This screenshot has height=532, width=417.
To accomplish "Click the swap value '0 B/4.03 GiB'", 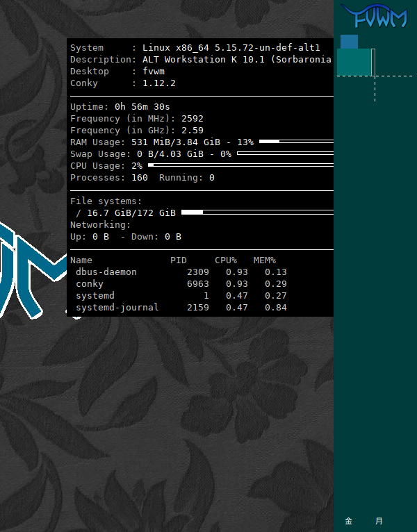I will pos(170,154).
